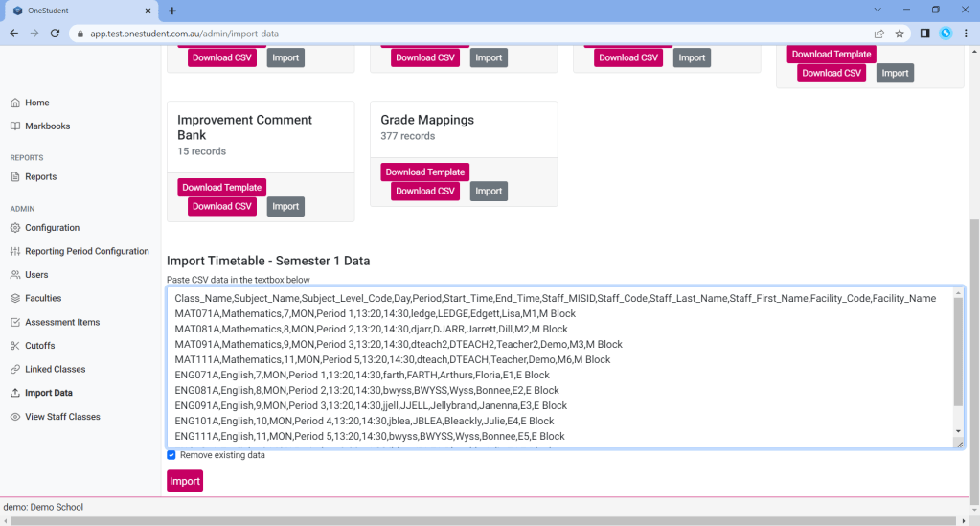This screenshot has height=526, width=980.
Task: Click the Home icon in sidebar
Action: (x=15, y=103)
